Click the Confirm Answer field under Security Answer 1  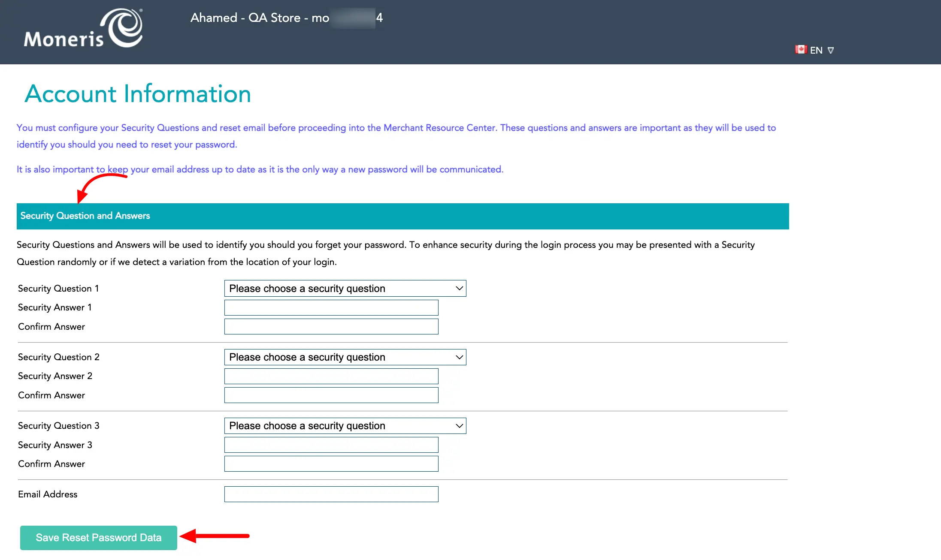pos(331,326)
